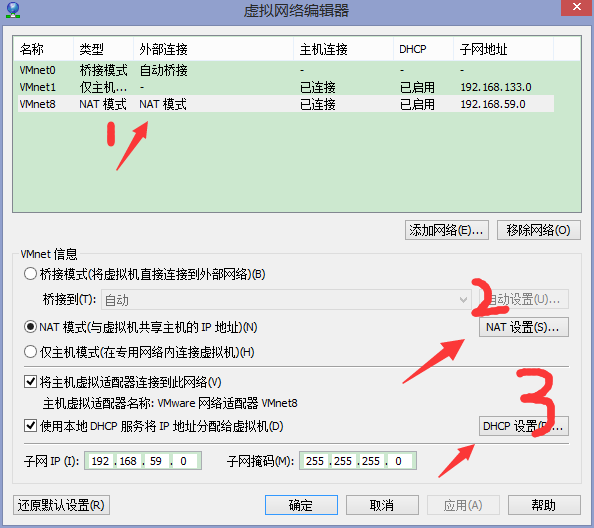Image resolution: width=594 pixels, height=528 pixels.
Task: Click the 168 octet of 子网 IP
Action: click(128, 461)
